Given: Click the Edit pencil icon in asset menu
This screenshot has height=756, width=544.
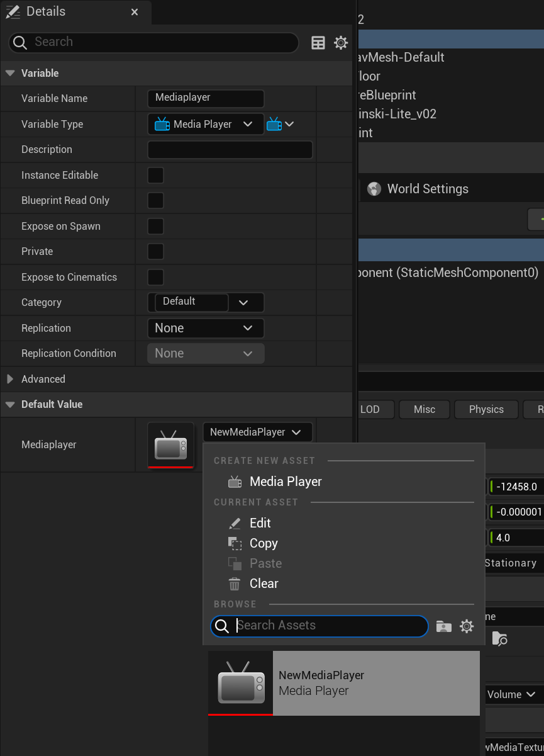Looking at the screenshot, I should coord(235,523).
